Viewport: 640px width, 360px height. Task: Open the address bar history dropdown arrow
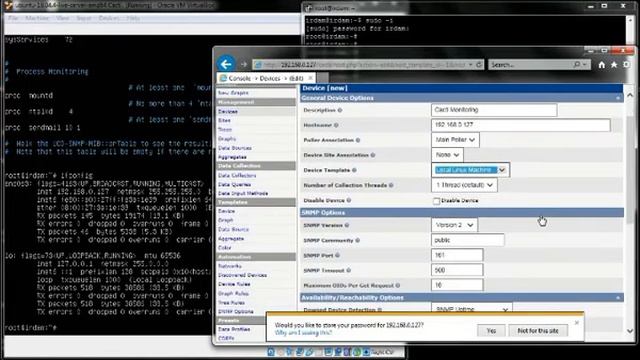(x=471, y=64)
